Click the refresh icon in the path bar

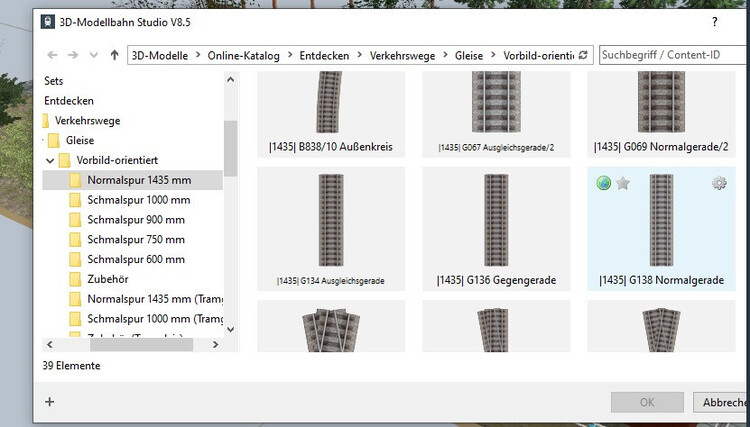[x=583, y=55]
